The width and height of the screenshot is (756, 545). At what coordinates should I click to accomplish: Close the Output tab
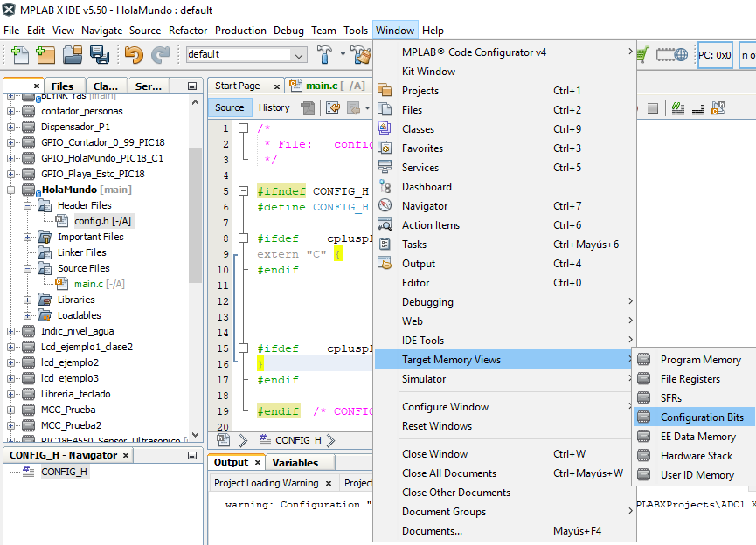pyautogui.click(x=258, y=463)
